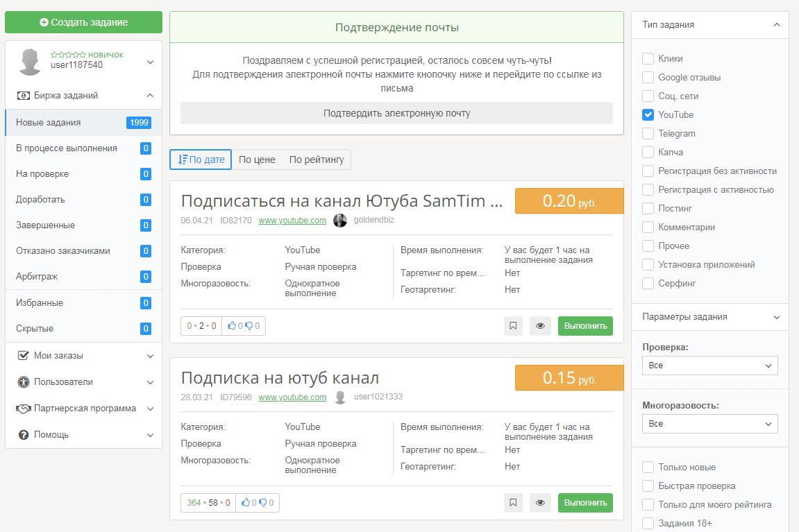
Task: Expand the Параметры задания panel
Action: pos(777,317)
